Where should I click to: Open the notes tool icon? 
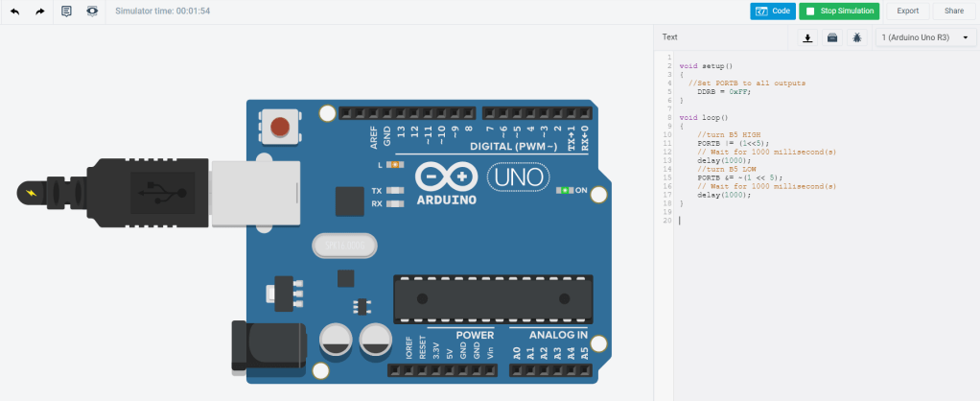pos(66,12)
